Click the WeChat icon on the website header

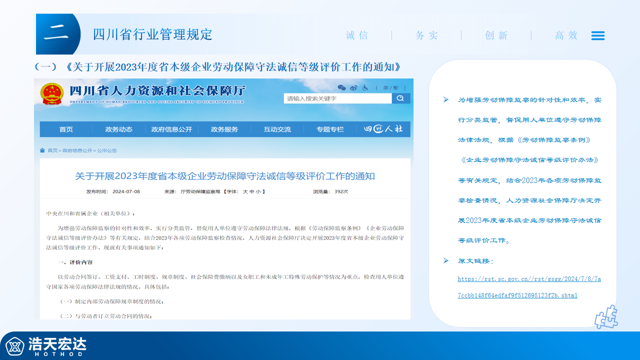[x=342, y=88]
